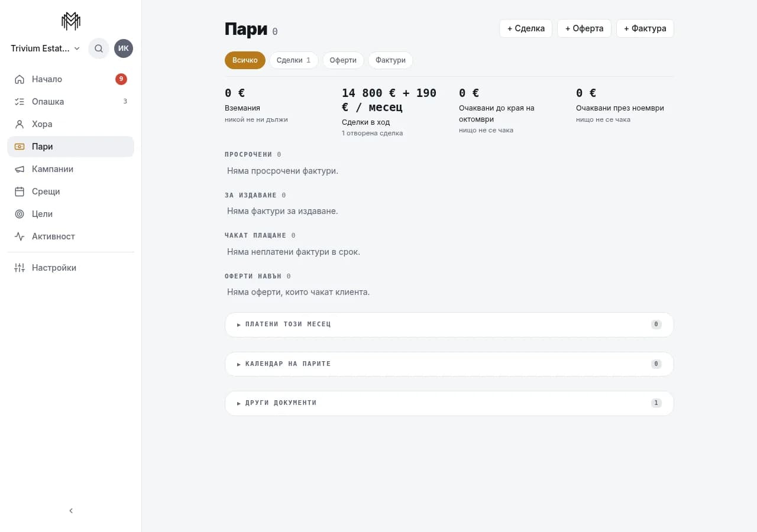
Task: Switch to the Оферти filter tab
Action: 343,60
